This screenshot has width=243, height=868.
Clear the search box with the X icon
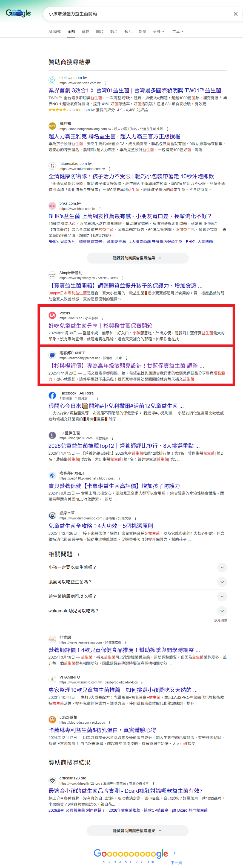point(235,14)
